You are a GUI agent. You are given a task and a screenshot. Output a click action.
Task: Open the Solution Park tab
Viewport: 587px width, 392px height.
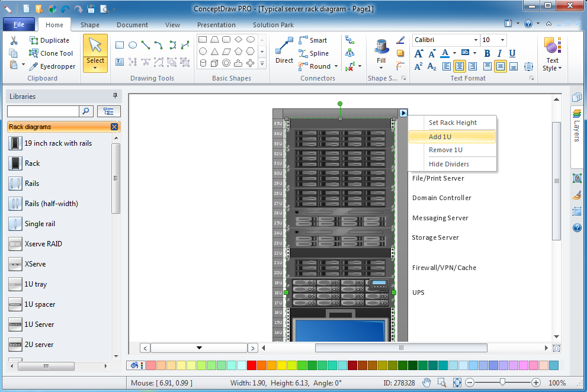(273, 25)
